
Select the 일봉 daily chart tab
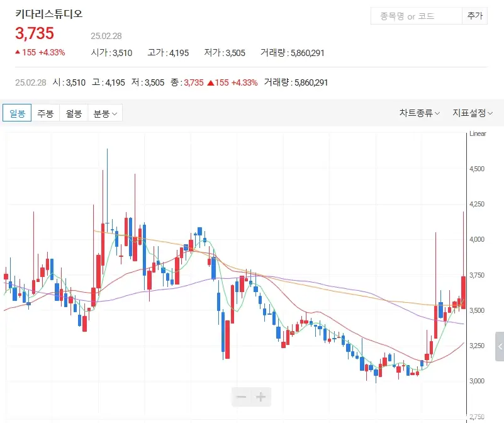pos(17,113)
